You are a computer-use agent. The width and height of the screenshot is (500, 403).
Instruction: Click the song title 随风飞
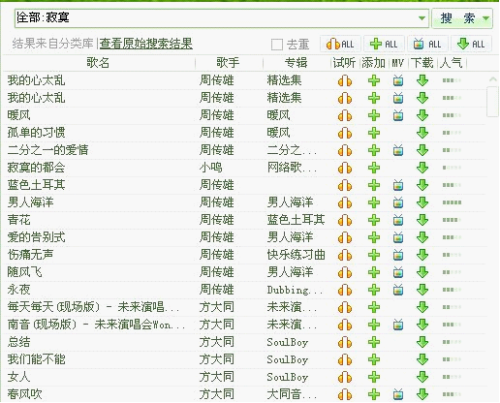point(25,272)
